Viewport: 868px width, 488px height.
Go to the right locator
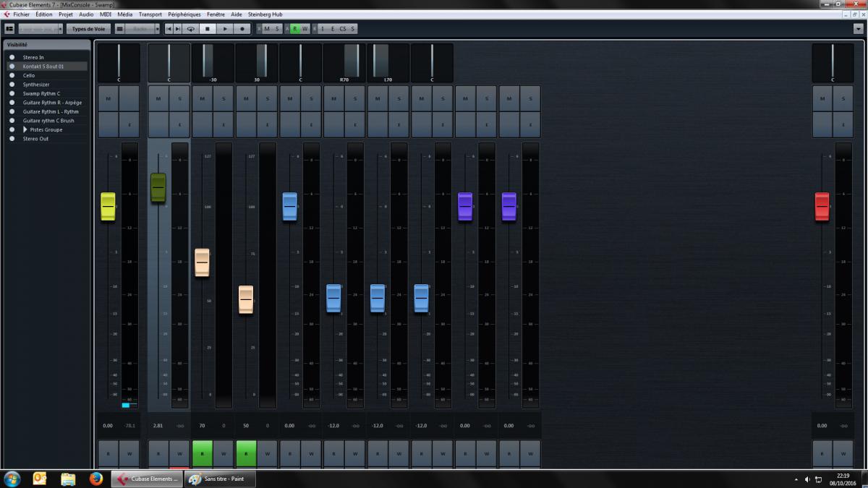click(178, 29)
